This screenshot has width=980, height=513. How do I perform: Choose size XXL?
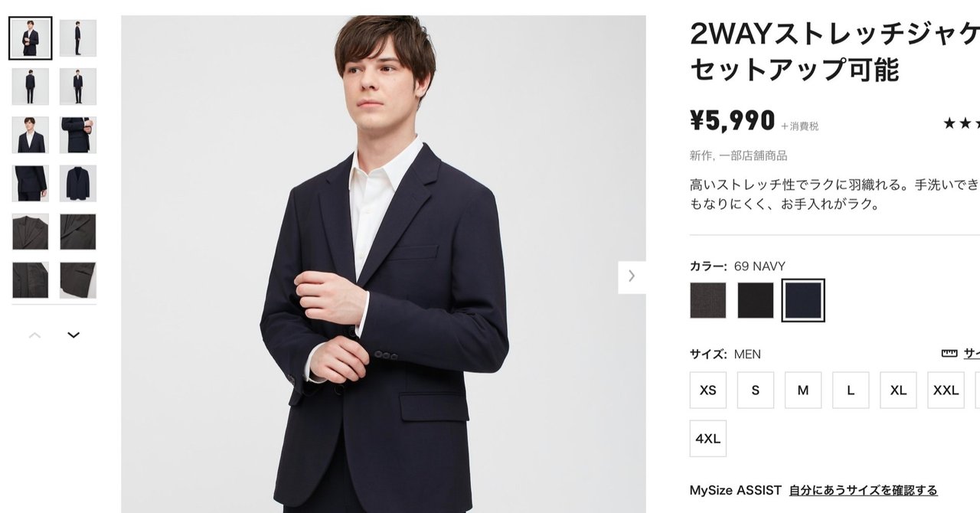click(946, 390)
